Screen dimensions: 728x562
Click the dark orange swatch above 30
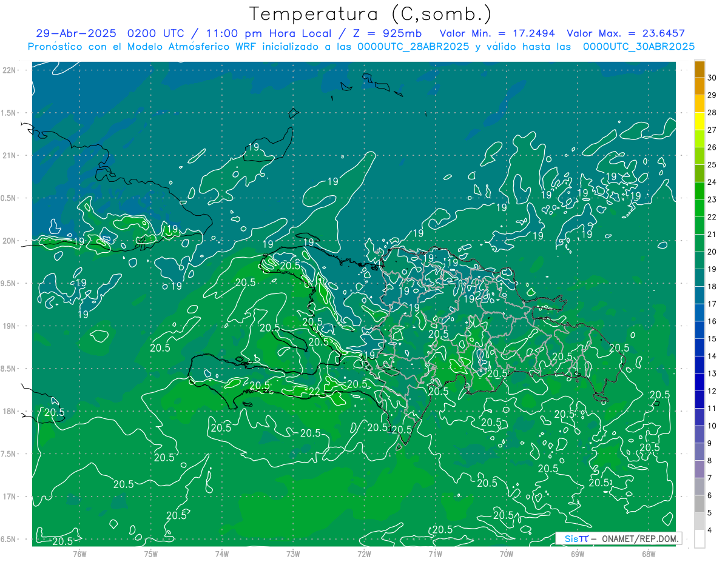pyautogui.click(x=700, y=69)
